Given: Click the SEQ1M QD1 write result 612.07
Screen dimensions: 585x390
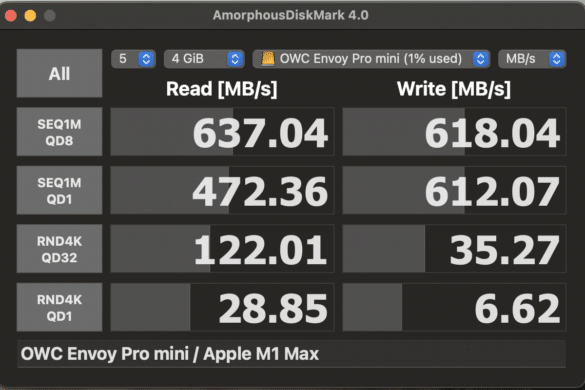Looking at the screenshot, I should pyautogui.click(x=492, y=192).
